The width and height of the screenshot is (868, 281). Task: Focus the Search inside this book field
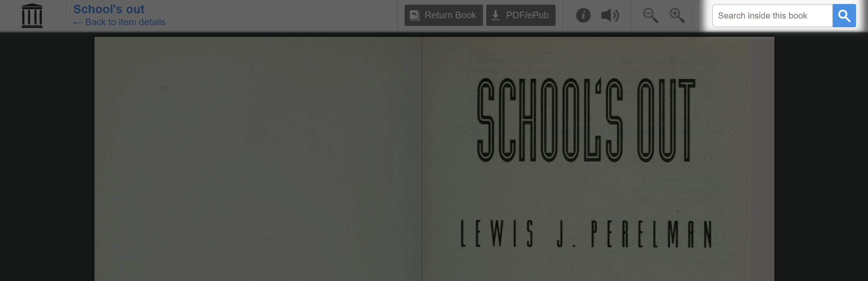click(772, 16)
